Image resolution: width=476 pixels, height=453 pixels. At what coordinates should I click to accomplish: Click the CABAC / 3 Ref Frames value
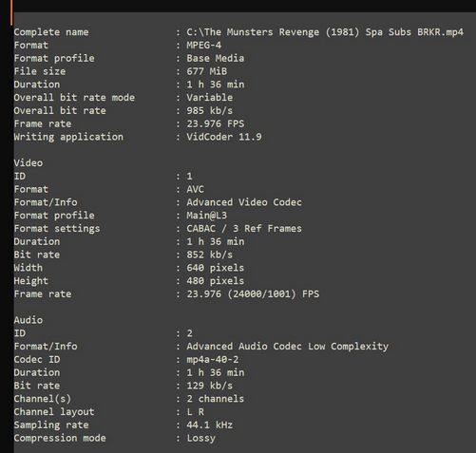click(x=244, y=228)
